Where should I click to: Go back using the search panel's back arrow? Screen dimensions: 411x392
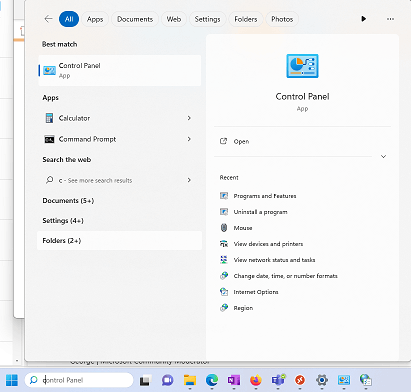(49, 19)
